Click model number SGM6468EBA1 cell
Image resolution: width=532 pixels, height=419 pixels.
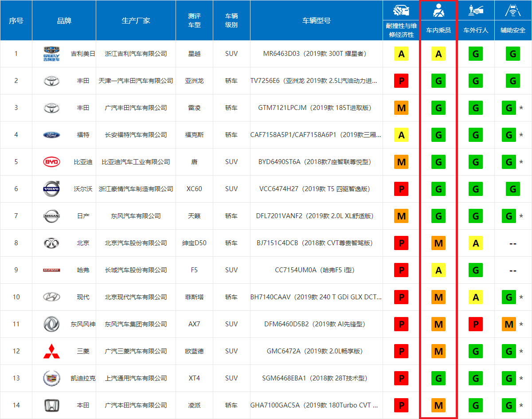pyautogui.click(x=317, y=378)
